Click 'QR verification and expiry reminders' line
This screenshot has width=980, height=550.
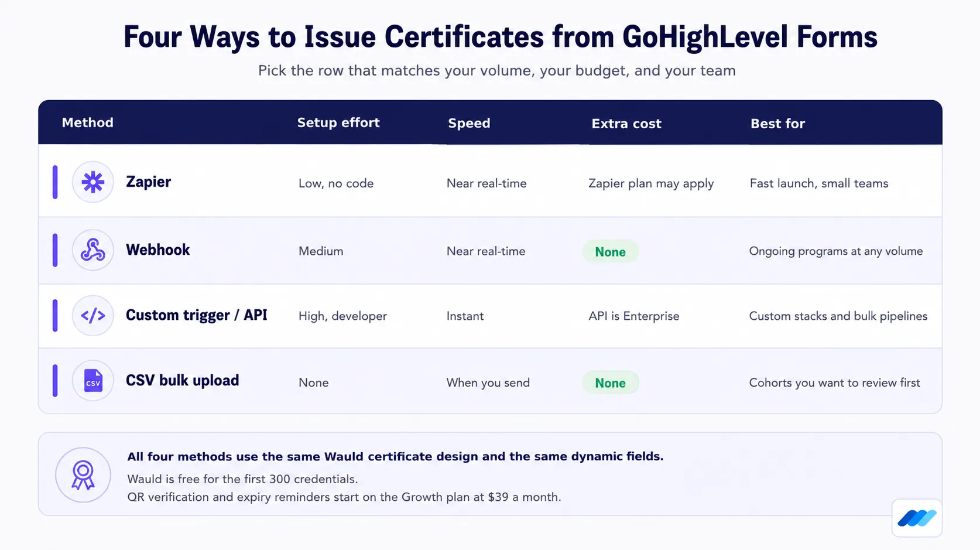pos(344,497)
